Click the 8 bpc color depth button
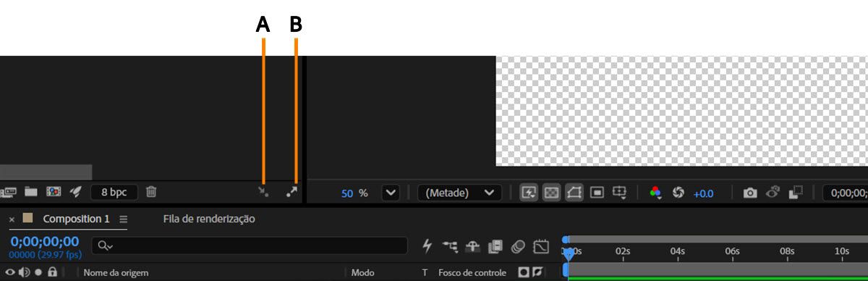The width and height of the screenshot is (868, 281). click(x=114, y=192)
